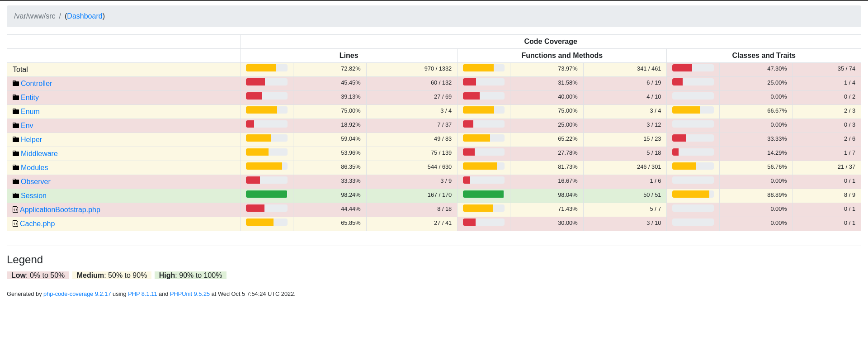
Task: Click the 98.24% Session lines percentage
Action: (x=351, y=195)
